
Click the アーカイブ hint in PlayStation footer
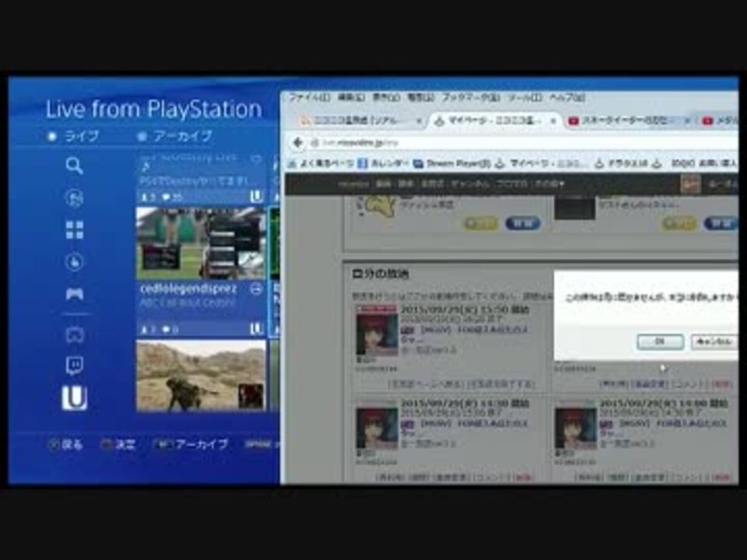[191, 445]
